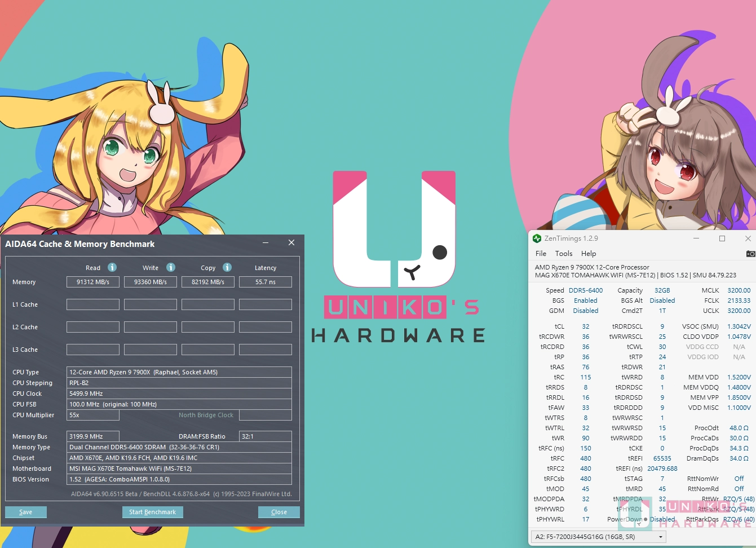Click the CLDO VDDP 1.0478V value
The width and height of the screenshot is (756, 548).
pos(739,337)
